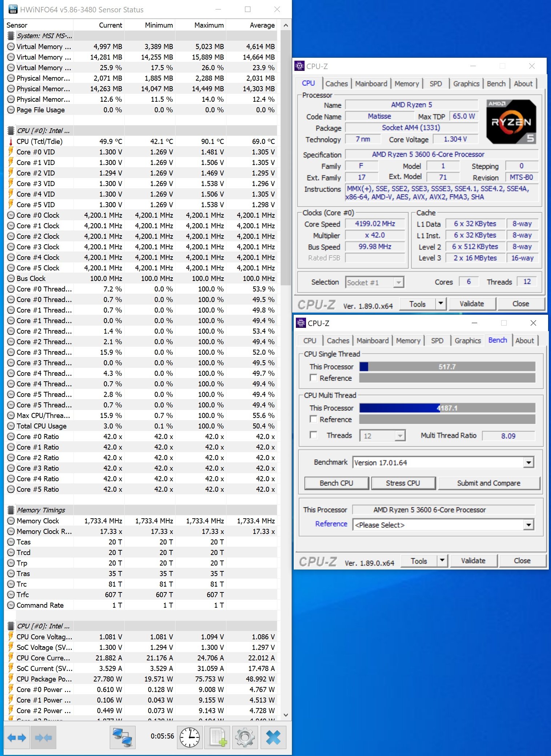Enable Reference checkbox under CPU Single Thread
551x756 pixels.
point(313,378)
